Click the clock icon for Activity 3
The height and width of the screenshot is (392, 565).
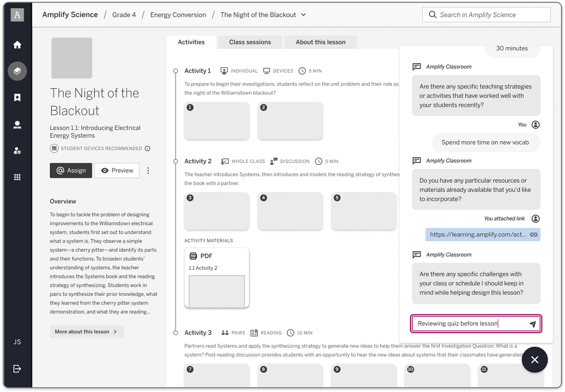pyautogui.click(x=291, y=333)
